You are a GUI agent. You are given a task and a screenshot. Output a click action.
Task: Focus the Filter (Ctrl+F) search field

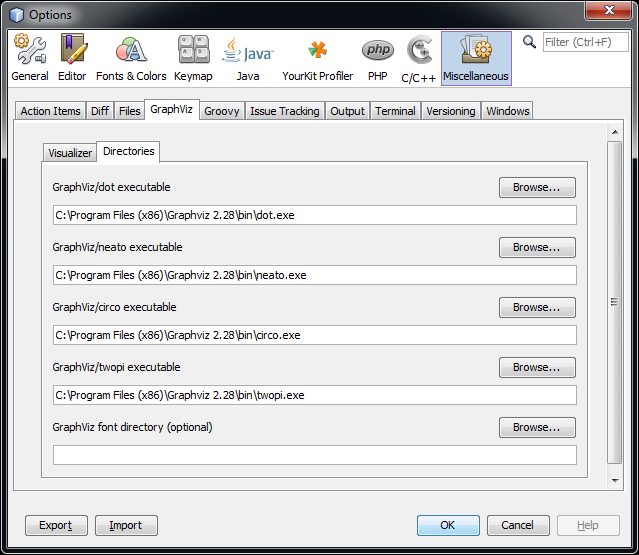[586, 42]
